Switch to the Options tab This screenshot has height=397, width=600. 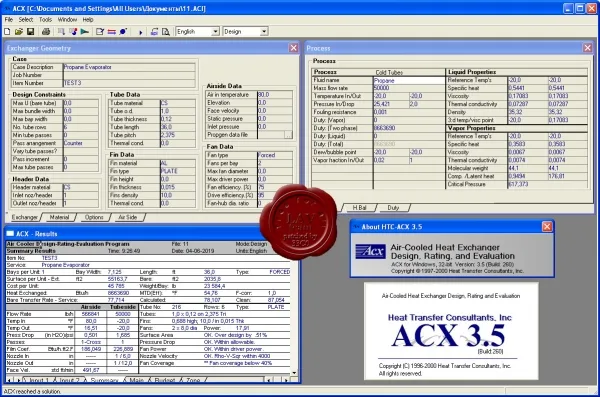pyautogui.click(x=94, y=217)
